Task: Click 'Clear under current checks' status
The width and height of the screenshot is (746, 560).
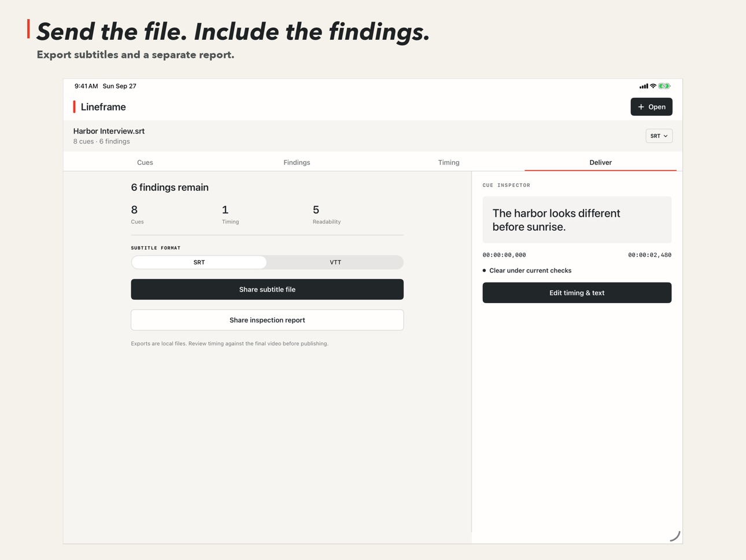Action: (527, 271)
